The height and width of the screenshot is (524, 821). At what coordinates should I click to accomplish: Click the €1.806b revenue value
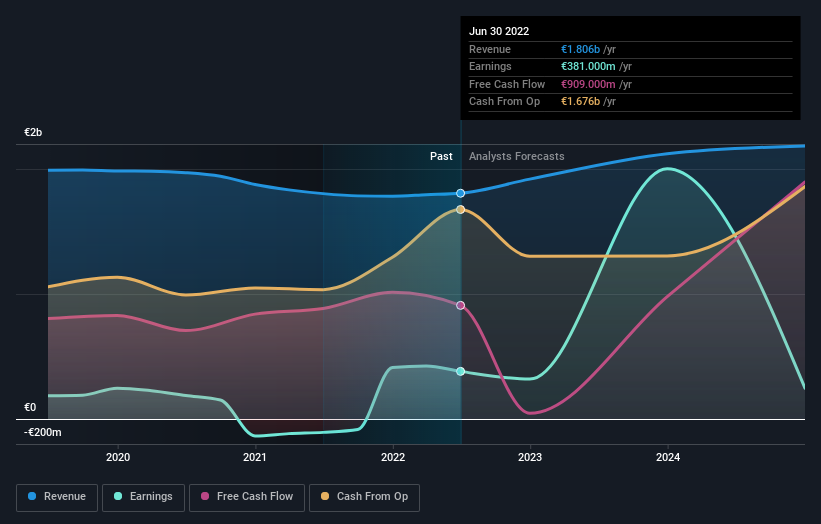tap(580, 49)
